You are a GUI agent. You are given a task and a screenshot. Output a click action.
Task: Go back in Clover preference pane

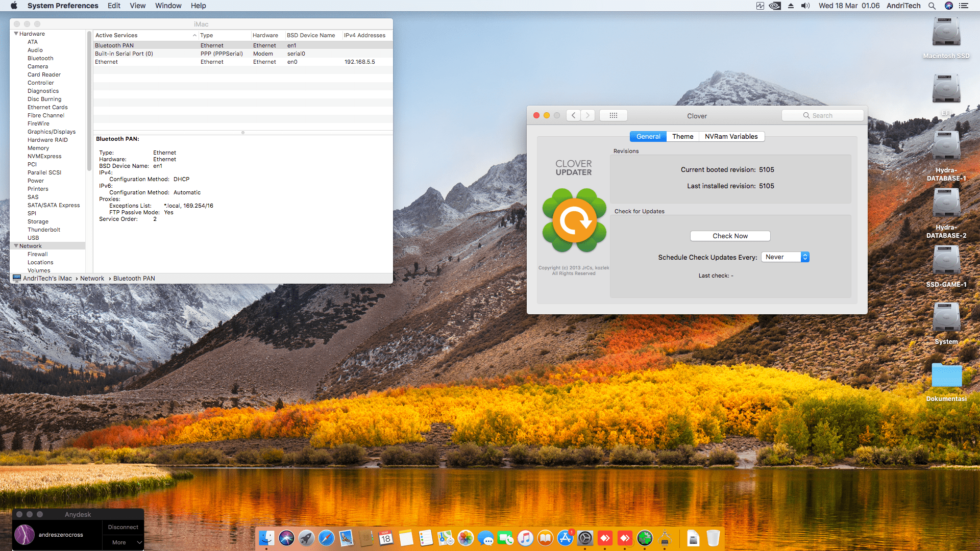click(574, 115)
